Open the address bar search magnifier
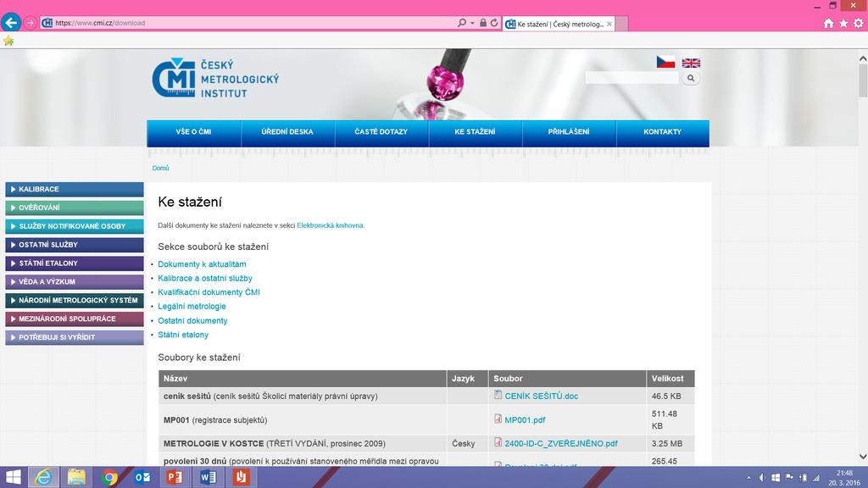The width and height of the screenshot is (868, 488). click(x=461, y=23)
